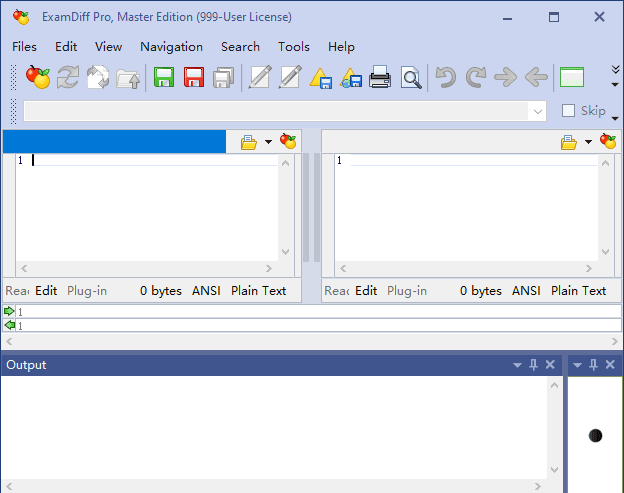This screenshot has width=624, height=493.
Task: Click the Compare apple icon in toolbar
Action: (38, 77)
